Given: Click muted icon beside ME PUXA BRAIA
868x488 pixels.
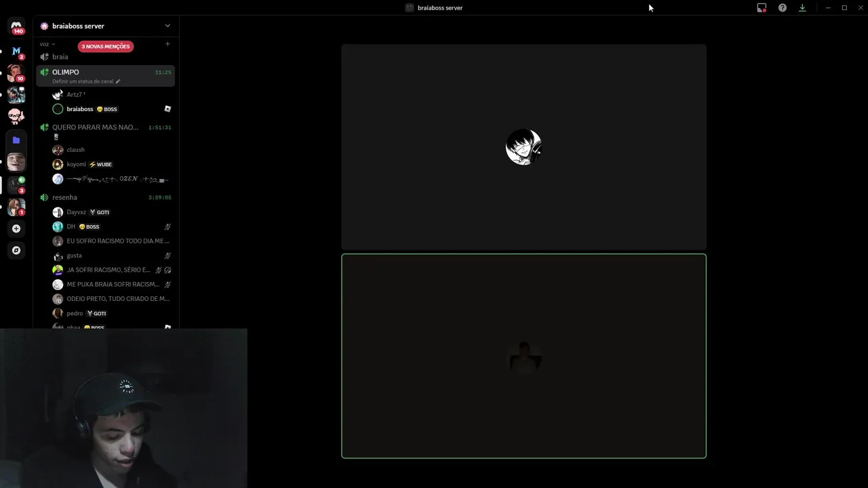Looking at the screenshot, I should pos(167,285).
